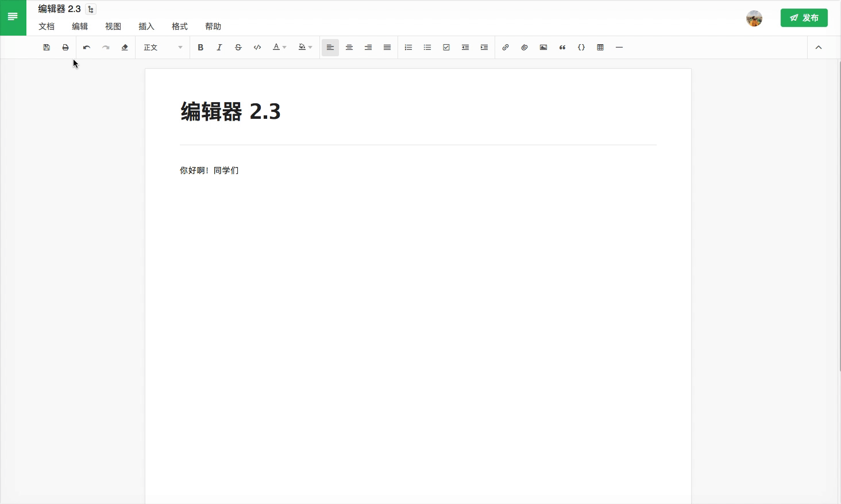Open the 插入 menu
The height and width of the screenshot is (504, 841).
click(x=146, y=26)
